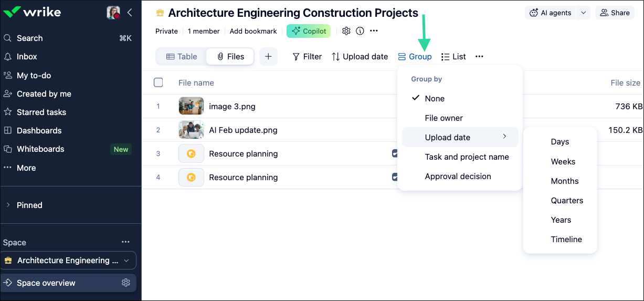Group upload date by Days
The image size is (644, 301).
tap(560, 142)
